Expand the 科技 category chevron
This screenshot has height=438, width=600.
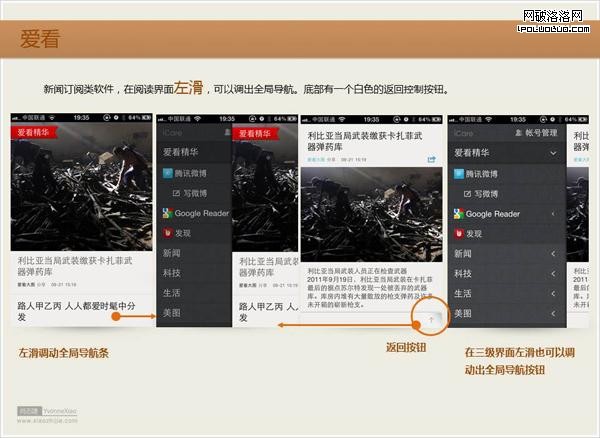coord(553,274)
